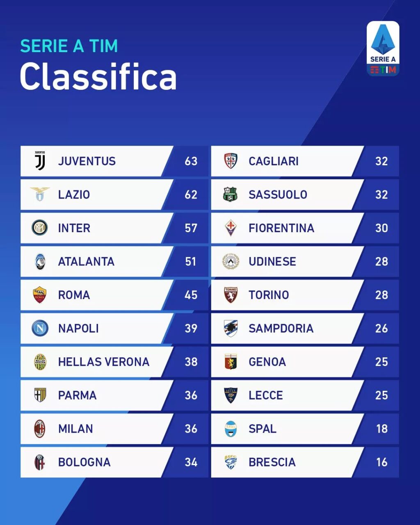Select the BRESCIA team name
This screenshot has height=525, width=420.
coord(272,462)
